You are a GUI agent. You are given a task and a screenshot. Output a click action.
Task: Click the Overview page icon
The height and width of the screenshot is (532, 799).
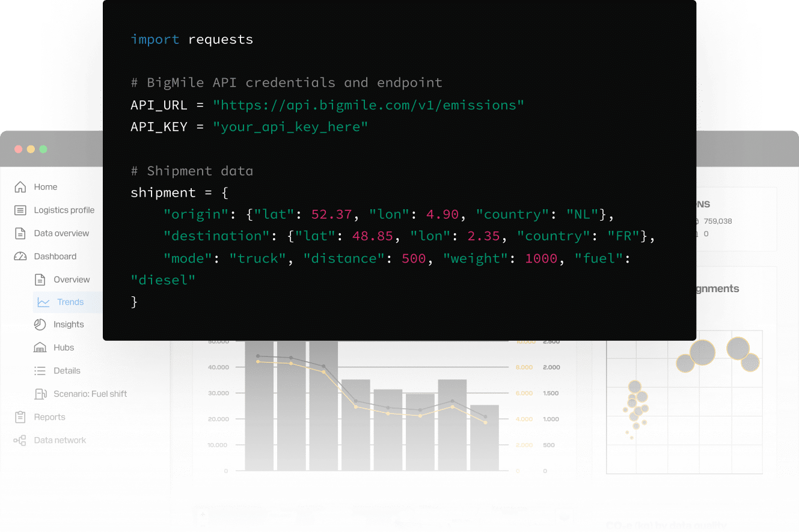(40, 280)
